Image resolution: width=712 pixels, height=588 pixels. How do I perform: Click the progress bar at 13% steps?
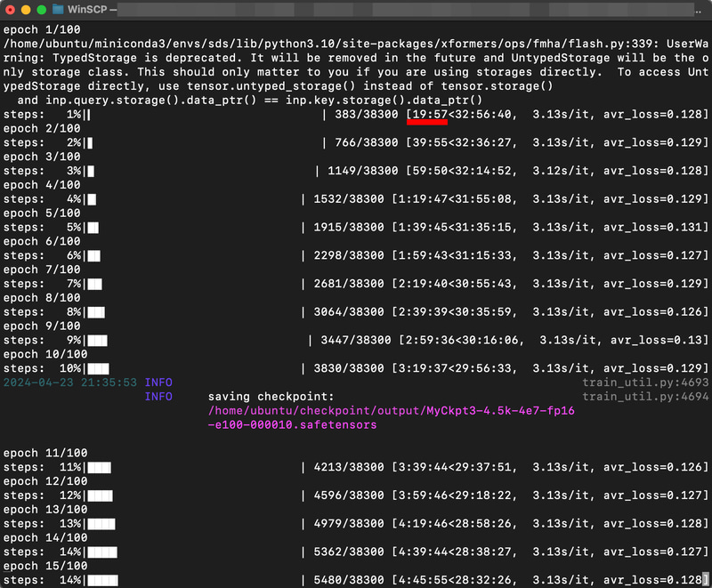click(101, 525)
